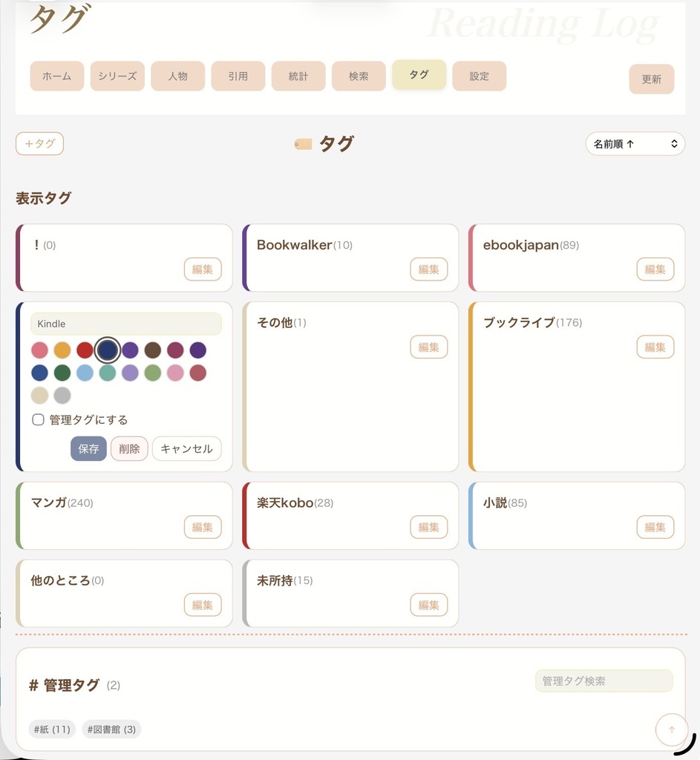Edit the その他 tag

(428, 347)
